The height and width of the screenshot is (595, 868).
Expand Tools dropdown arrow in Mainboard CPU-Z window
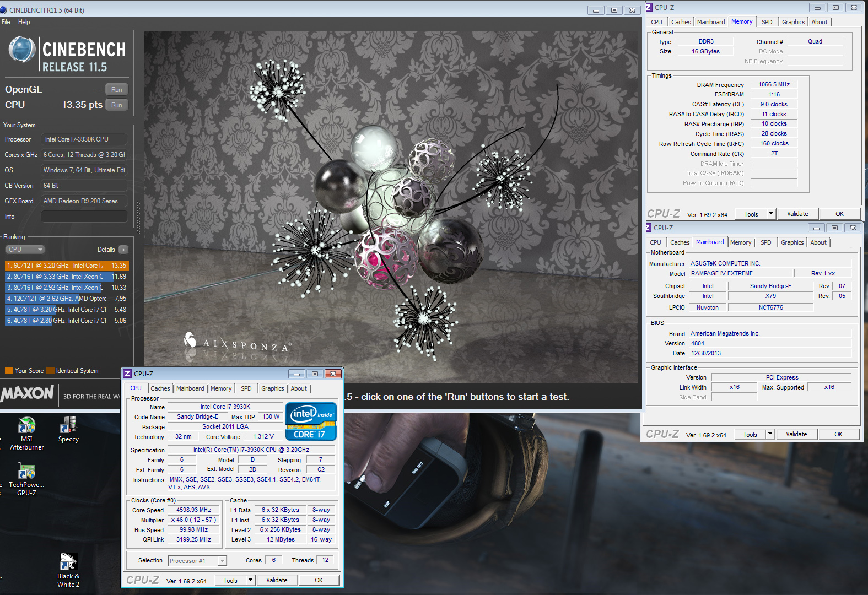(770, 434)
